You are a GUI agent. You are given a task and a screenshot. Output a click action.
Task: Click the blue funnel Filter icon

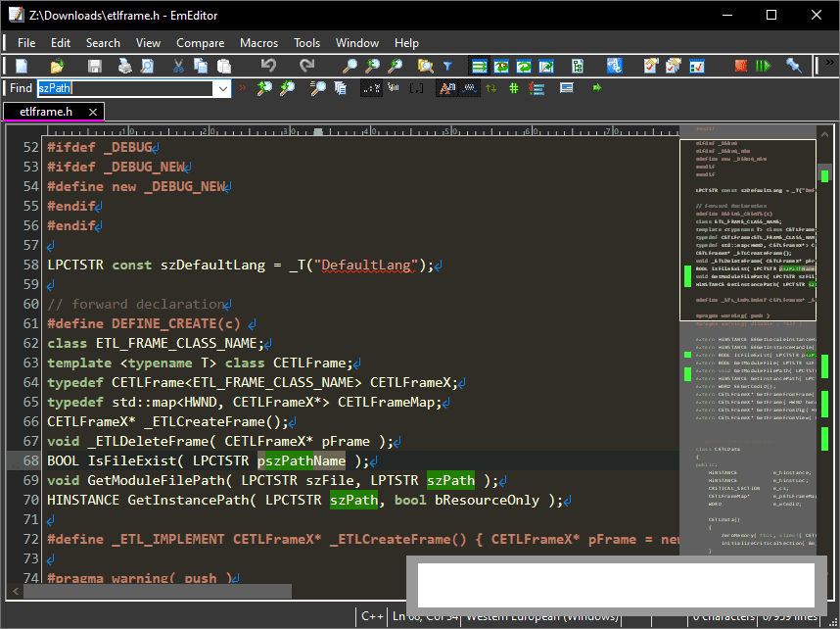click(447, 66)
